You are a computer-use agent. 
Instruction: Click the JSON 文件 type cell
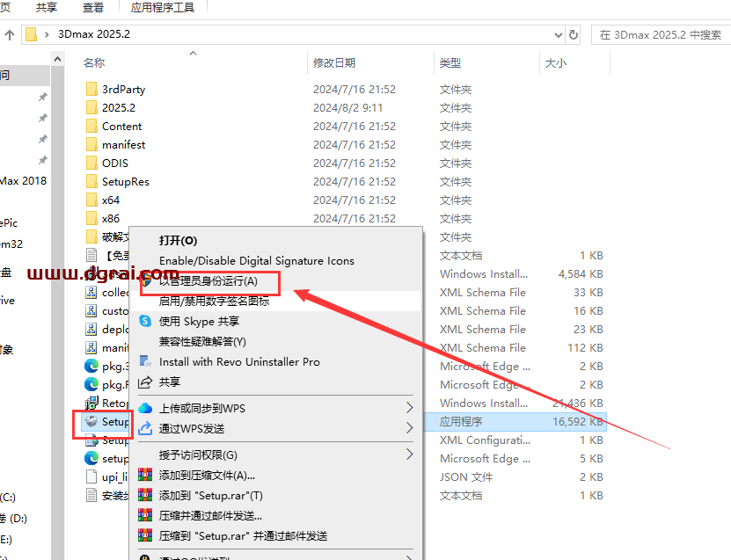(x=465, y=477)
